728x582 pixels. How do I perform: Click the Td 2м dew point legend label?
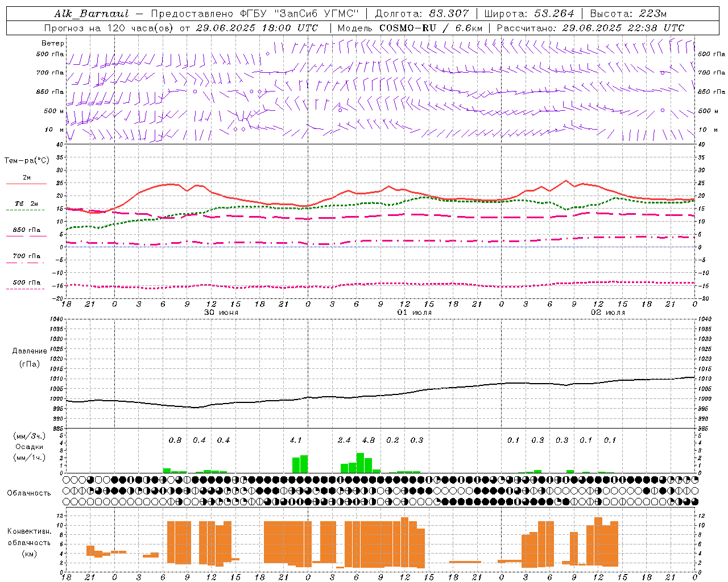(26, 203)
